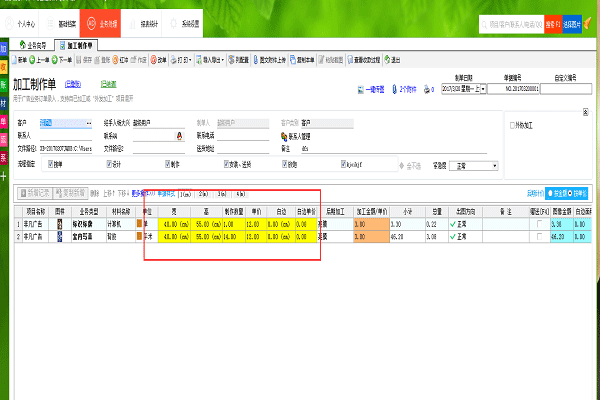Screen dimensions: 600x400
Task: Toggle the 赠送 checkbox in row 1
Action: coord(540,224)
